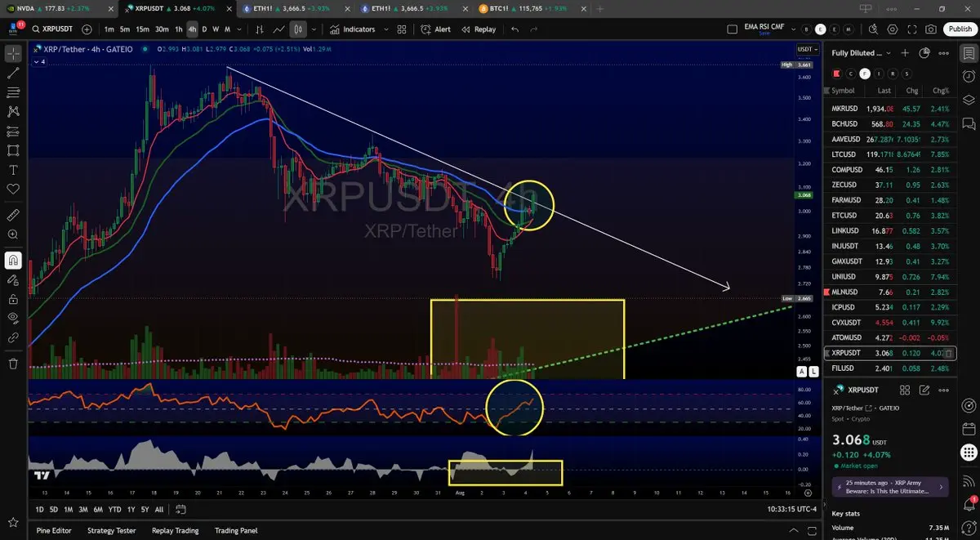Hide all drawings with the eye icon
980x540 pixels.
(13, 318)
